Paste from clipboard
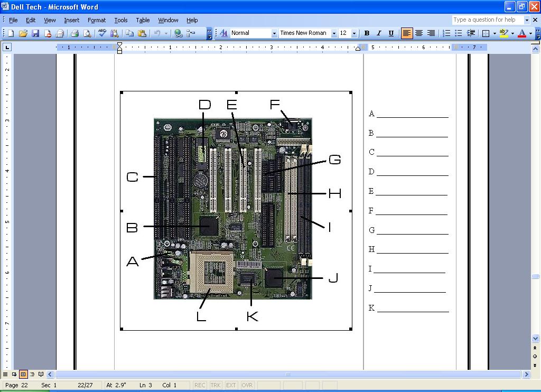The width and height of the screenshot is (541, 392). (x=142, y=33)
